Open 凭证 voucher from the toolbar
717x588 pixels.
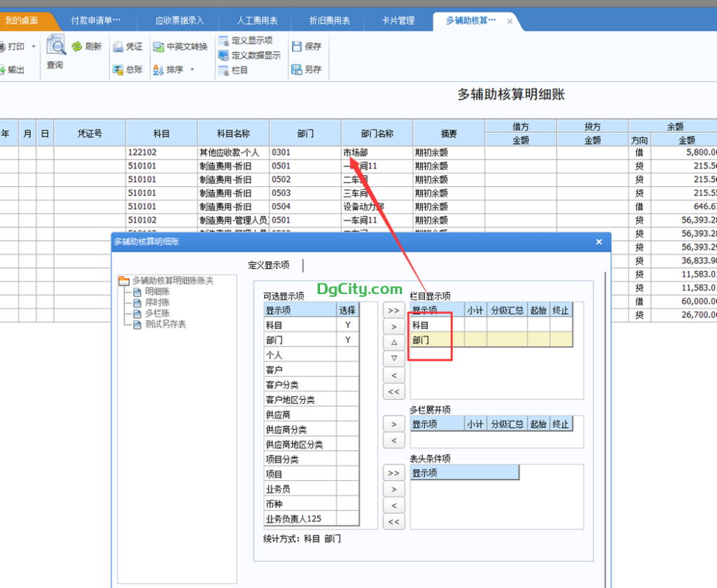pyautogui.click(x=118, y=47)
